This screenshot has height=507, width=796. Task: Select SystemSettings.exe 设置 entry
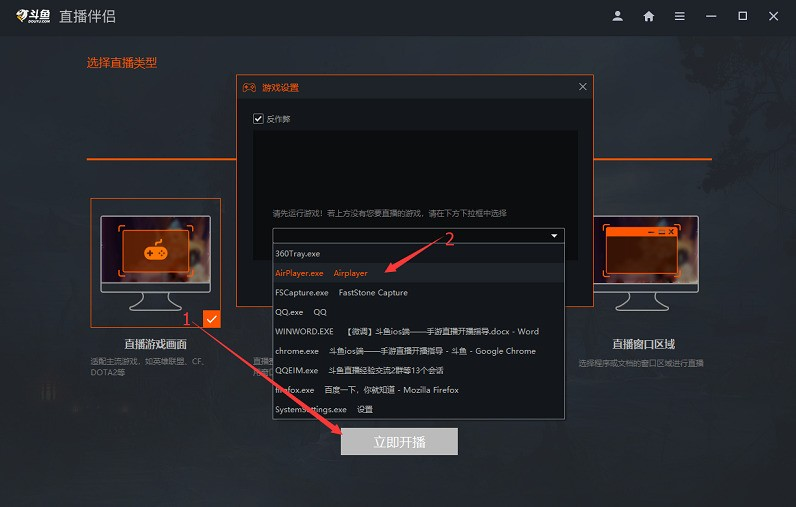click(x=323, y=409)
